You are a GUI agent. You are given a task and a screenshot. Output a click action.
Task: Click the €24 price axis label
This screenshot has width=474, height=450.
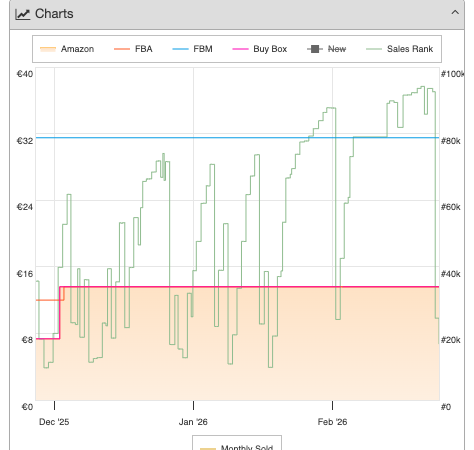point(25,207)
